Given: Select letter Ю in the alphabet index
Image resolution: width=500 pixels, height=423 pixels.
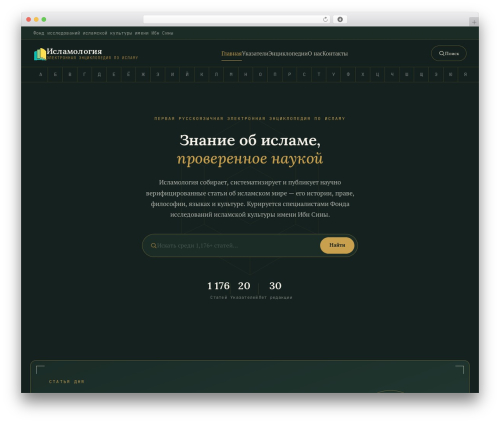Looking at the screenshot, I should 451,74.
